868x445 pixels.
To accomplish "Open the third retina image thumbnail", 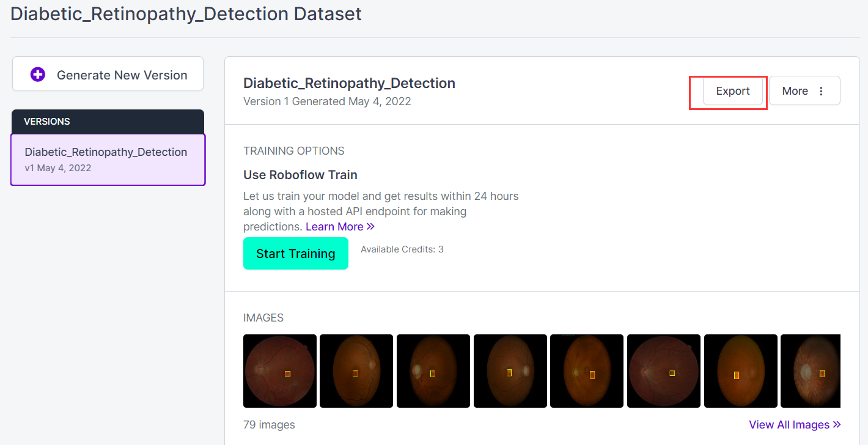I will coord(433,371).
